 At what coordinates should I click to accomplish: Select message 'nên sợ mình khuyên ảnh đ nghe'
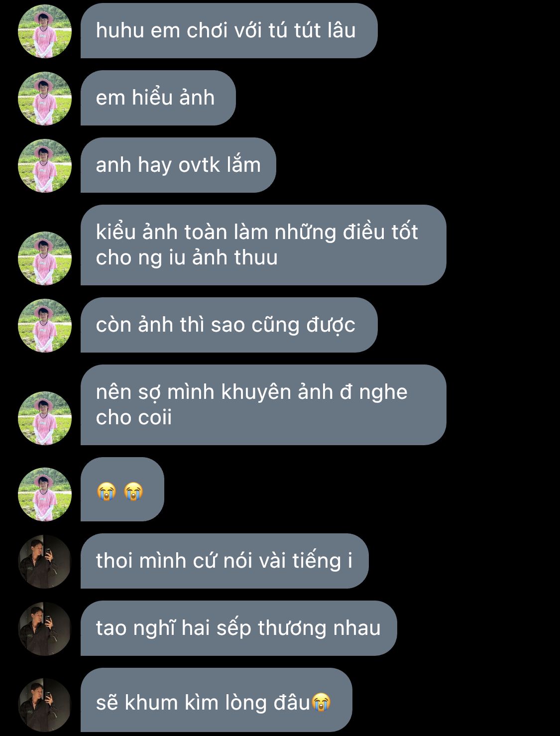point(263,405)
